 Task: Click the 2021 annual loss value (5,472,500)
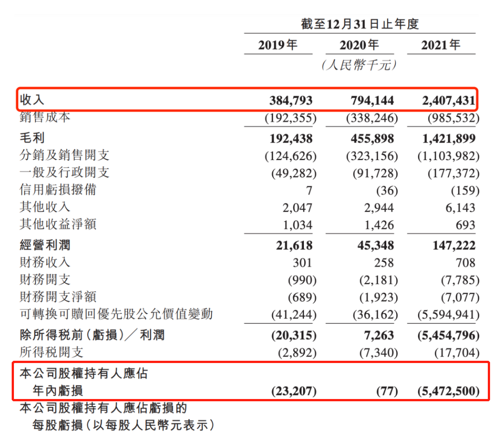coord(448,391)
